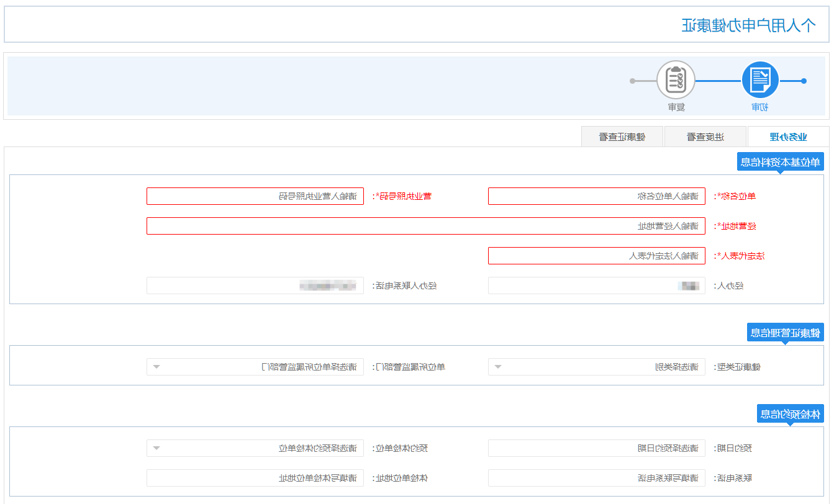
Task: Click the 健康证管理信息 section header
Action: tap(786, 333)
